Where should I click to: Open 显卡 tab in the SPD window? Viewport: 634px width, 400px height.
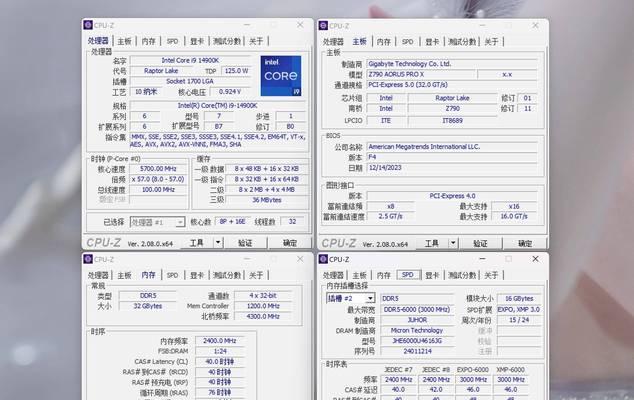tap(432, 275)
